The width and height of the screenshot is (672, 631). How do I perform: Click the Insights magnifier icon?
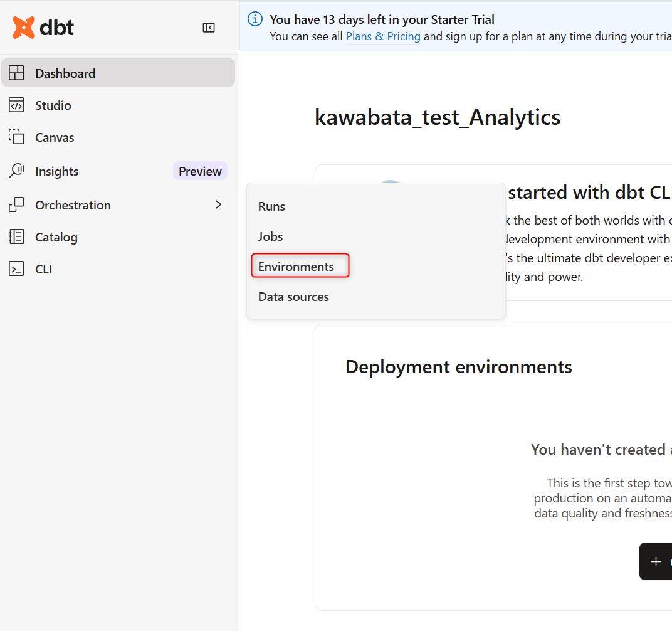16,171
